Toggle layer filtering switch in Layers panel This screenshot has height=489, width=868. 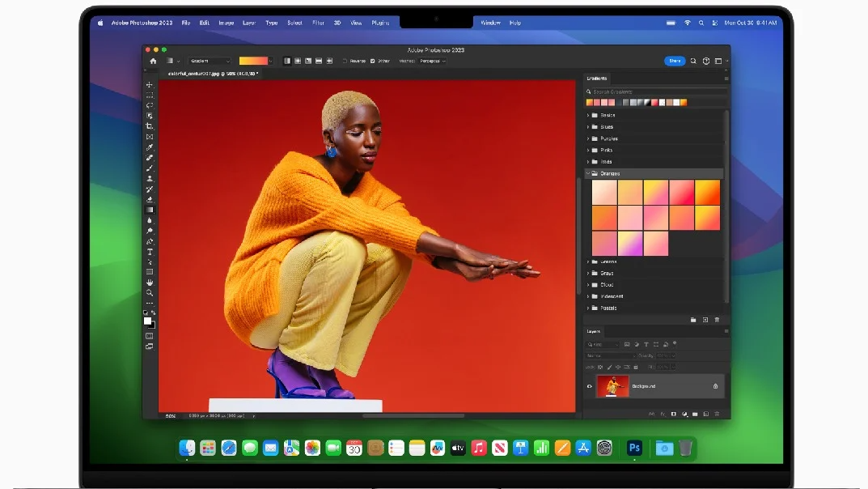pos(675,344)
